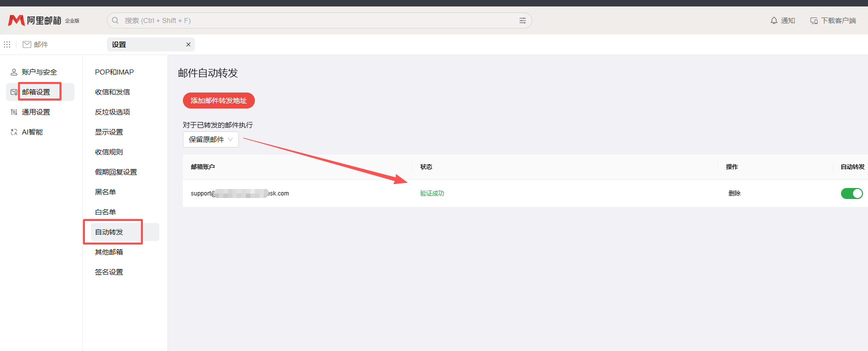Select 假期回复设置 from settings list
The image size is (868, 351).
[116, 172]
